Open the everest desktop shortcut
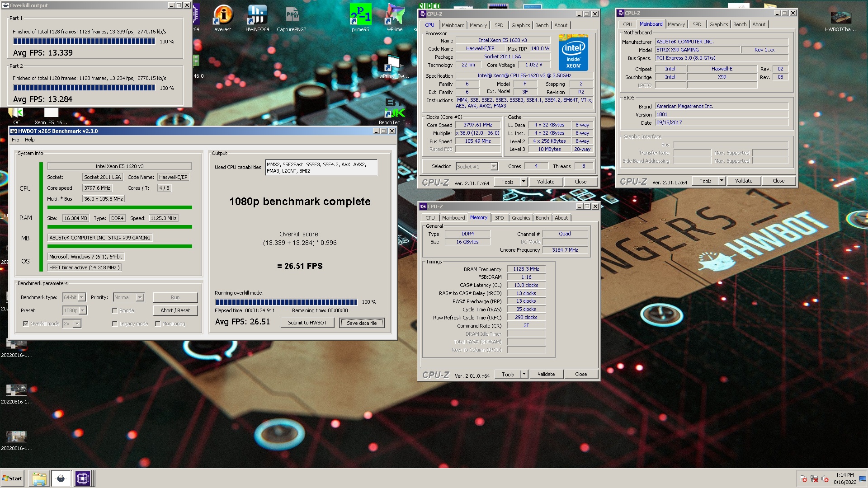868x488 pixels. pos(223,18)
